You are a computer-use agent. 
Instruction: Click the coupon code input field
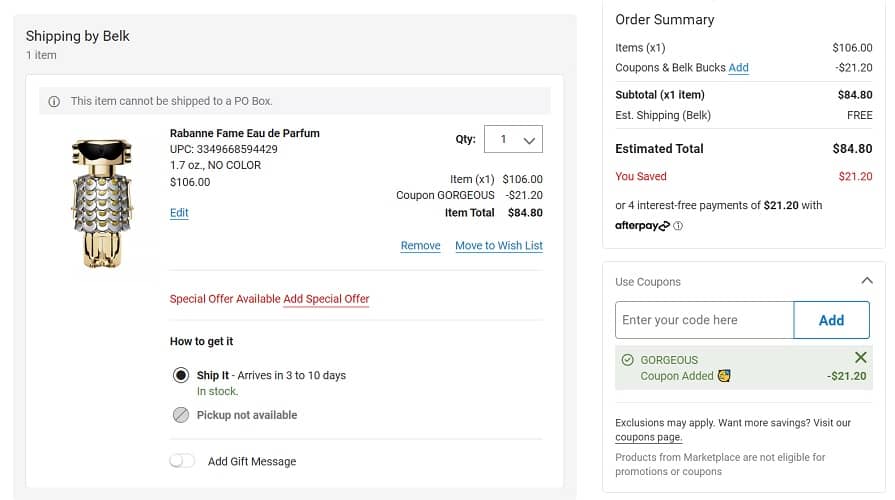coord(704,320)
